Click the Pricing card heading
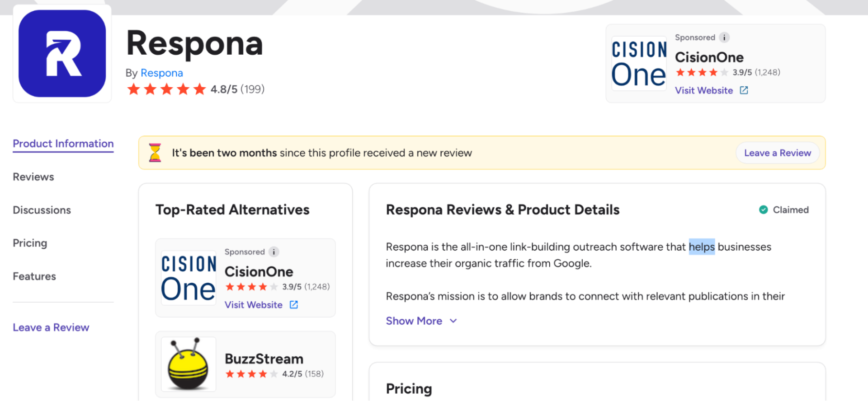868x401 pixels. pyautogui.click(x=409, y=389)
